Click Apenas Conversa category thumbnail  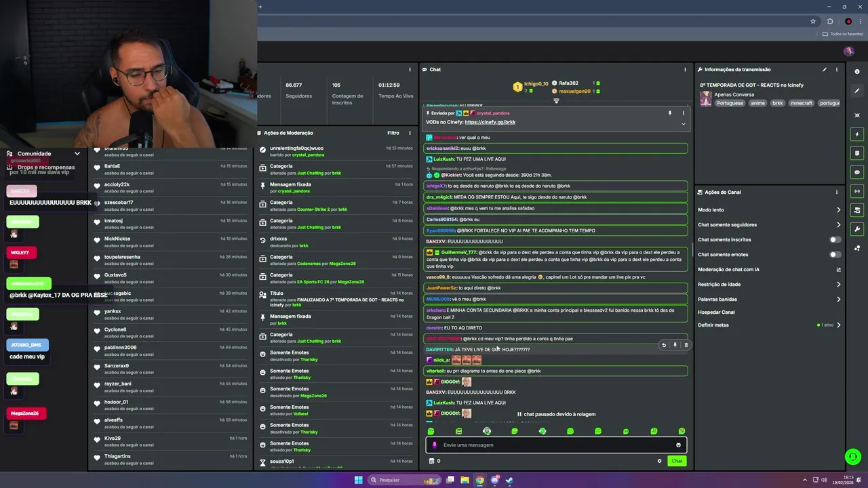click(706, 99)
